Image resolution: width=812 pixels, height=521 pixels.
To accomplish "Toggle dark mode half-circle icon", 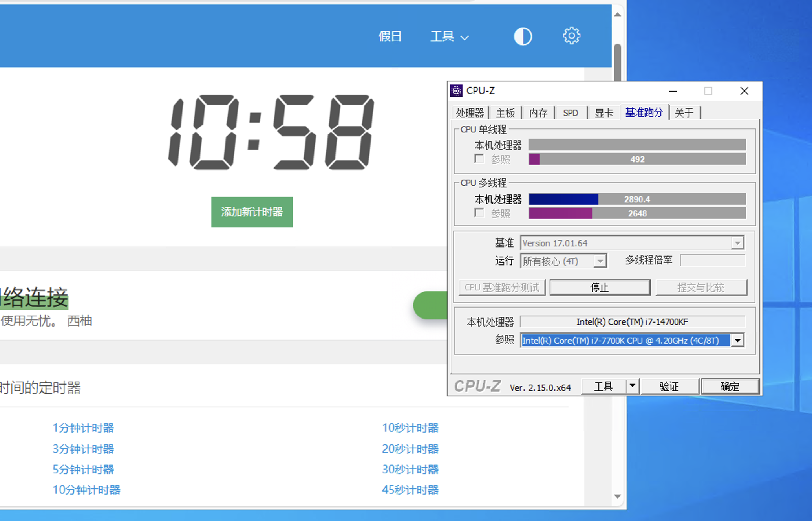I will 523,37.
